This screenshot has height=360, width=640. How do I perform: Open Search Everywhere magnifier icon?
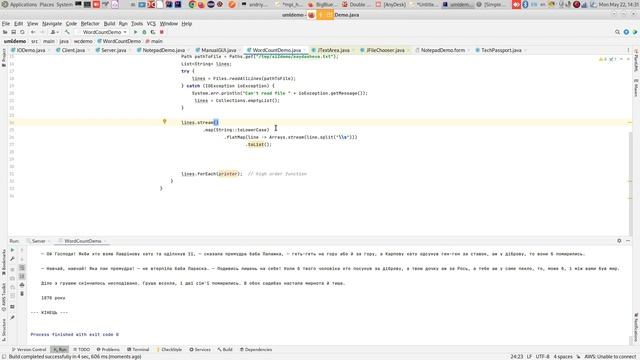point(617,32)
